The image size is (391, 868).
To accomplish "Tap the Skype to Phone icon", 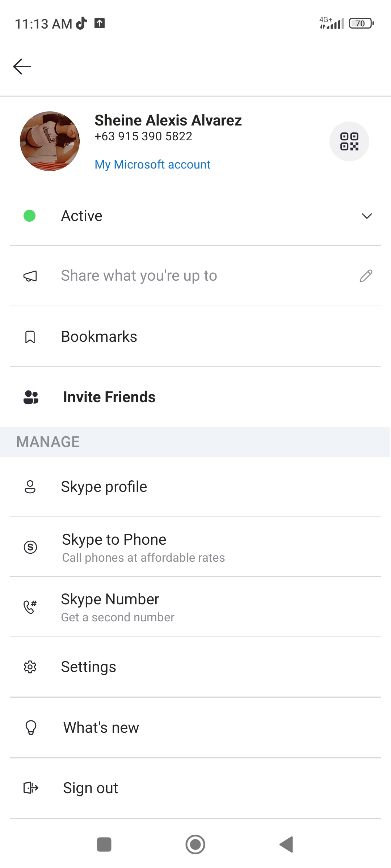I will click(x=30, y=547).
